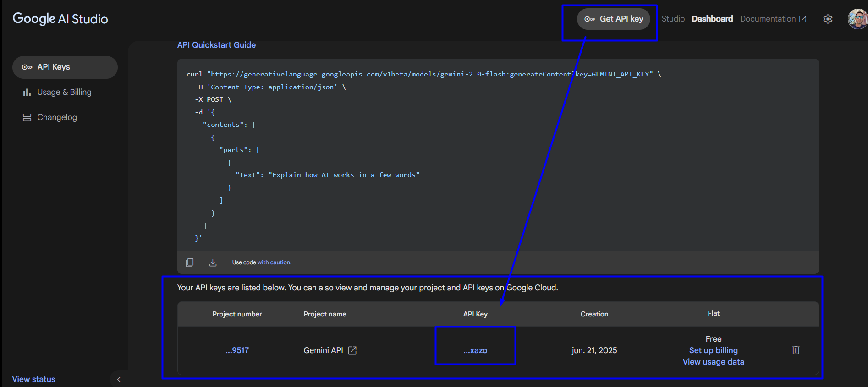This screenshot has width=868, height=387.
Task: Click View status link
Action: pyautogui.click(x=33, y=379)
